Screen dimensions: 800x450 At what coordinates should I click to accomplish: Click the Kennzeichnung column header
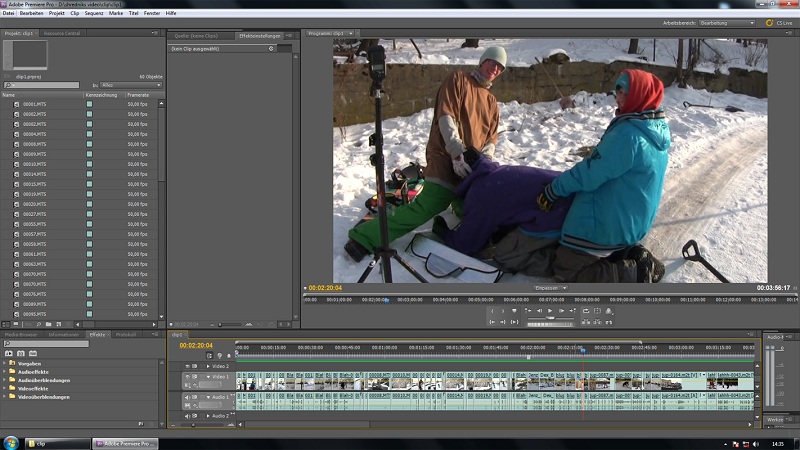click(102, 94)
